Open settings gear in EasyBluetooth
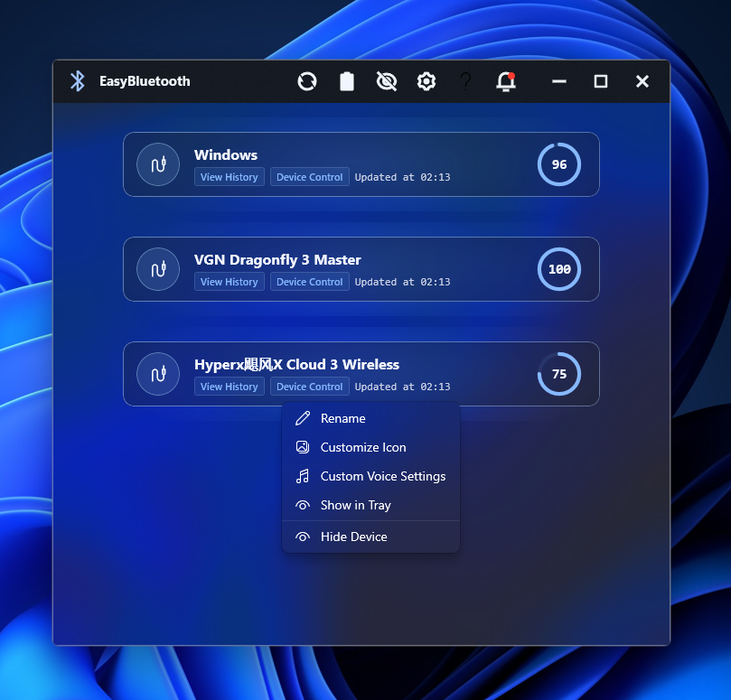Screen dimensions: 731x700 point(426,81)
